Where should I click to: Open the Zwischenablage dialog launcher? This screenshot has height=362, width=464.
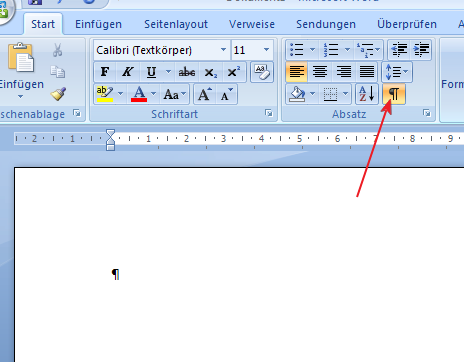77,113
